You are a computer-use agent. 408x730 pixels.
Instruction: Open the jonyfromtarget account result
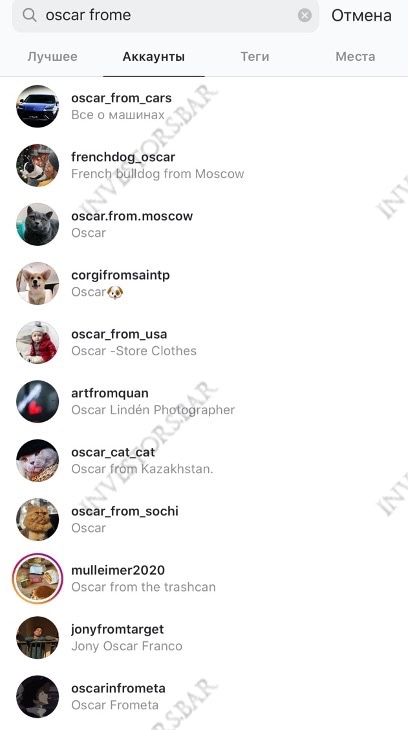tap(204, 637)
